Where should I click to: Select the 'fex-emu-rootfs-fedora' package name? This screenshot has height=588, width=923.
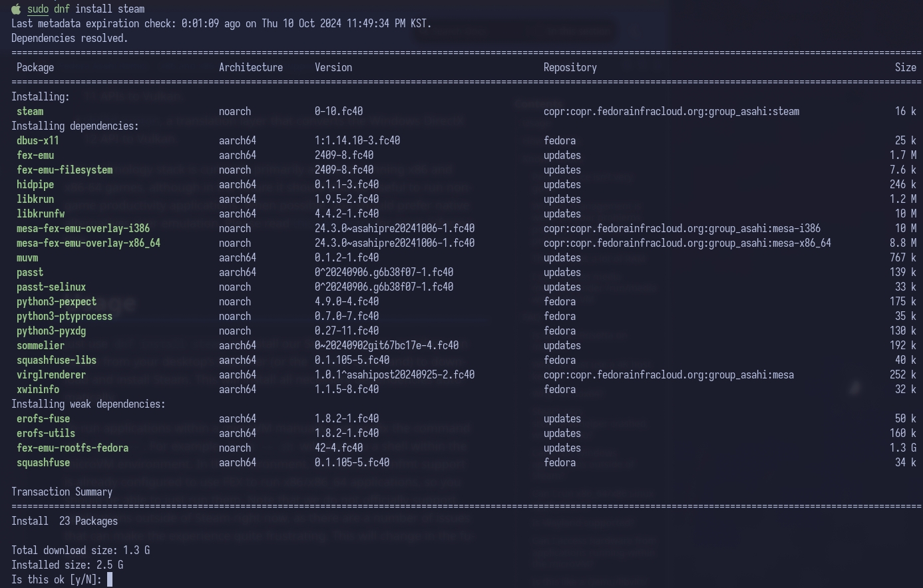coord(73,448)
